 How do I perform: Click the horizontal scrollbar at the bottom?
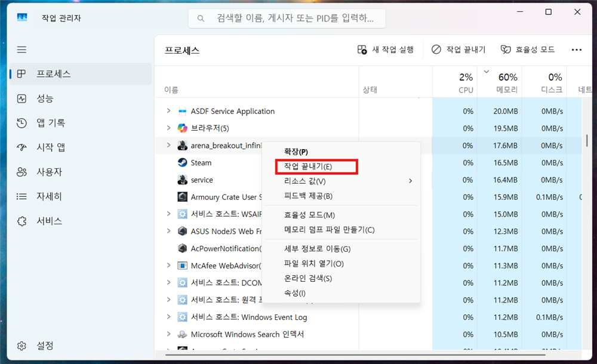click(355, 355)
